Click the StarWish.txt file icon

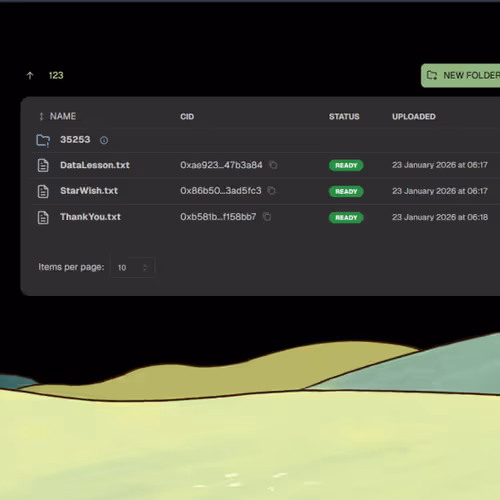(x=43, y=191)
